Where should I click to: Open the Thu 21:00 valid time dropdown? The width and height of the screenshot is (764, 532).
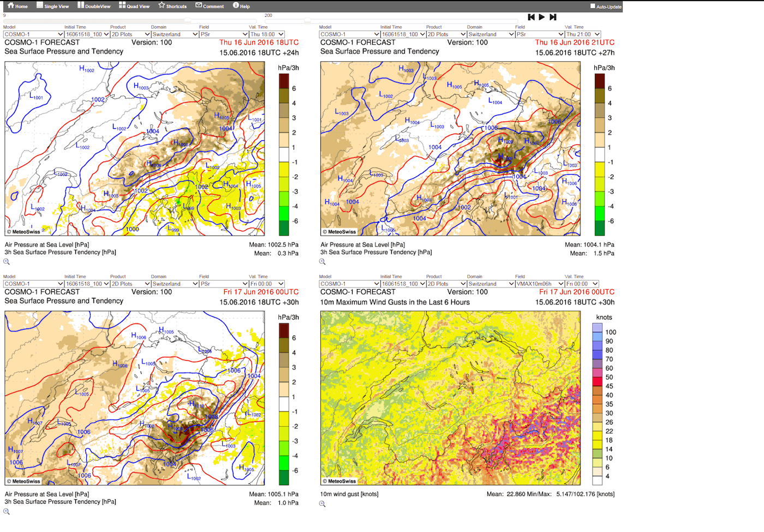(x=583, y=34)
